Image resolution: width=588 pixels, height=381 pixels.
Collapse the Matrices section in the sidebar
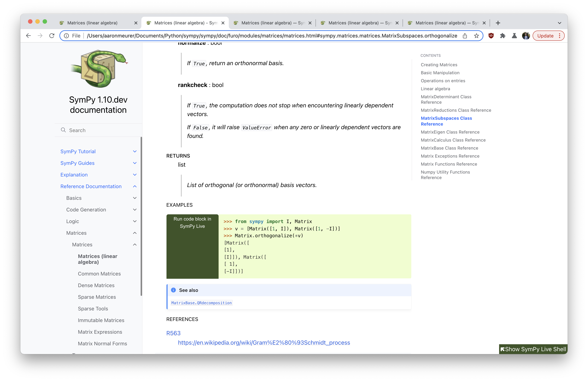(135, 233)
